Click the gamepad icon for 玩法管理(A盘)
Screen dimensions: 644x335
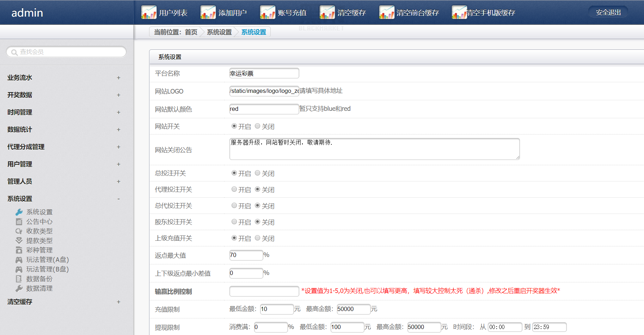(x=19, y=260)
